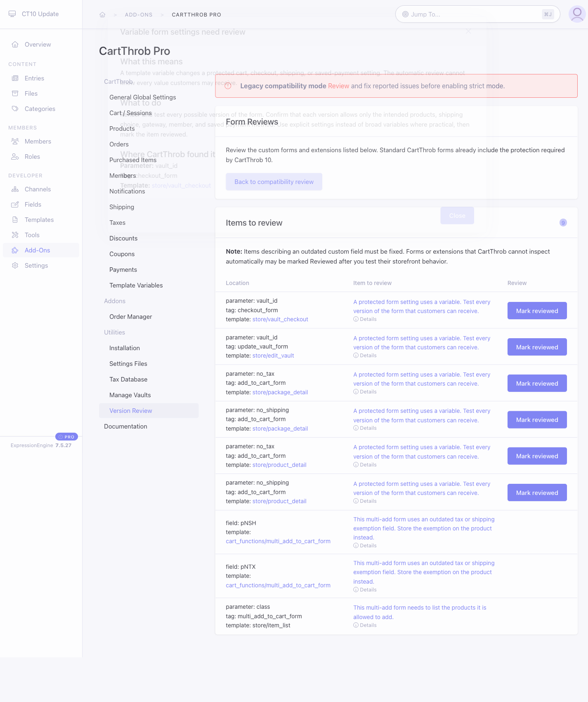
Task: Click the Templates file icon
Action: (x=15, y=220)
